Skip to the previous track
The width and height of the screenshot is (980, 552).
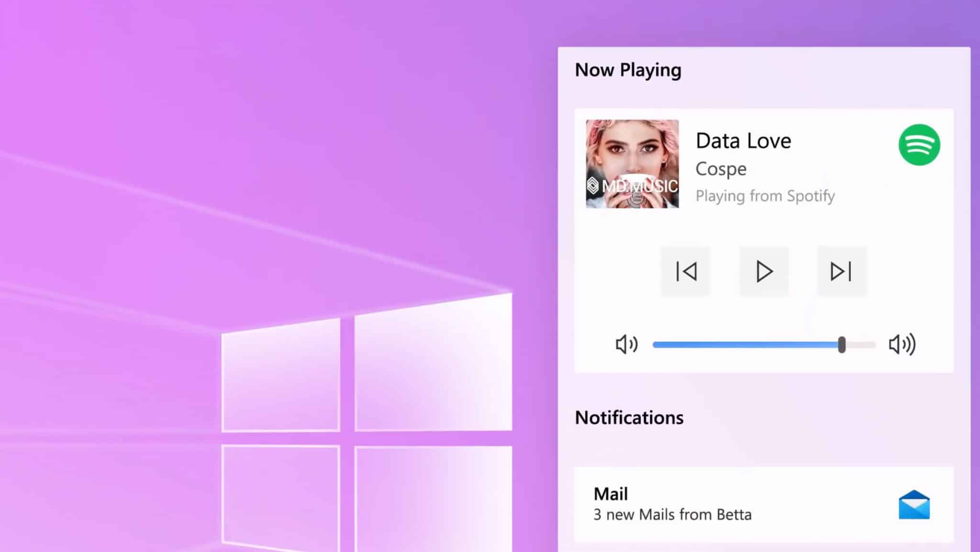[x=685, y=271]
